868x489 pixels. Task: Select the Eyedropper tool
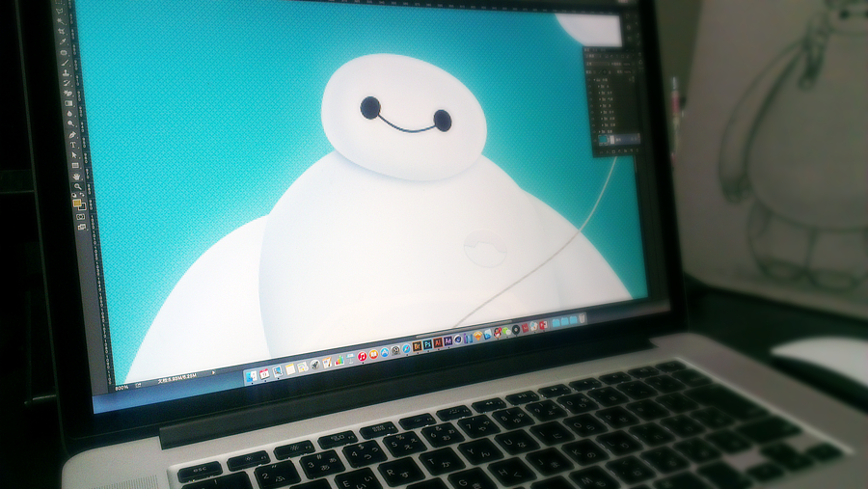(62, 41)
